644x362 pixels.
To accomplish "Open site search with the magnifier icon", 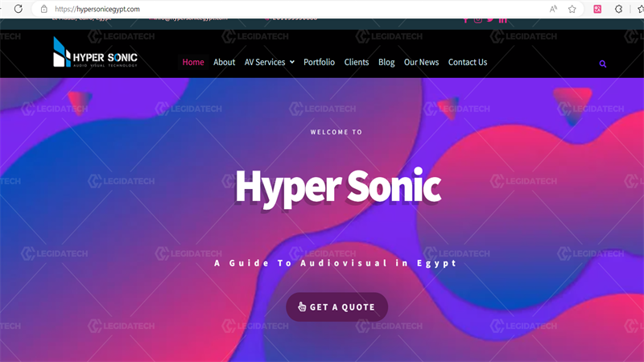I will pyautogui.click(x=602, y=64).
